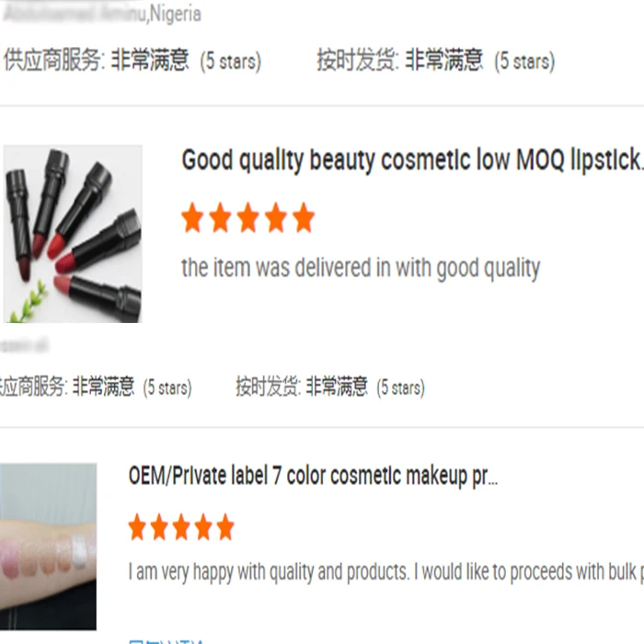Click fourth star under OEM/Private label review
644x644 pixels.
pos(203,526)
